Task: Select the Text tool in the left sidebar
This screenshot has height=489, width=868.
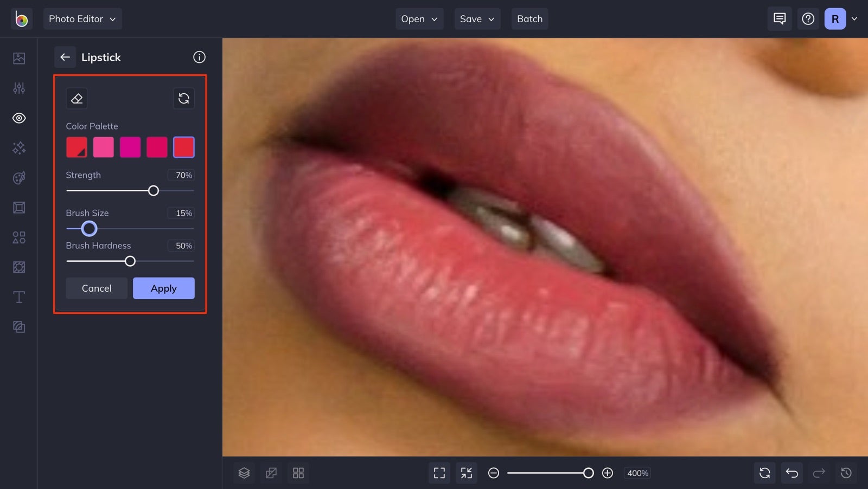Action: (x=18, y=297)
